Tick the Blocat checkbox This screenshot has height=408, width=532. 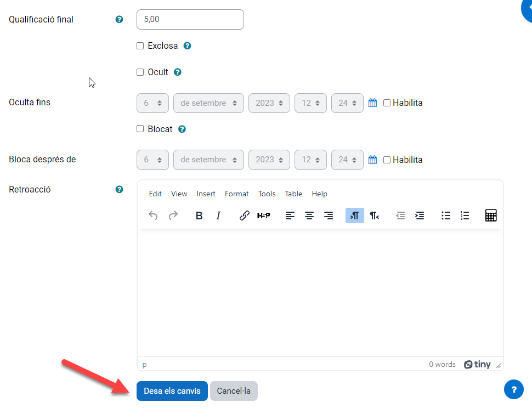[140, 129]
